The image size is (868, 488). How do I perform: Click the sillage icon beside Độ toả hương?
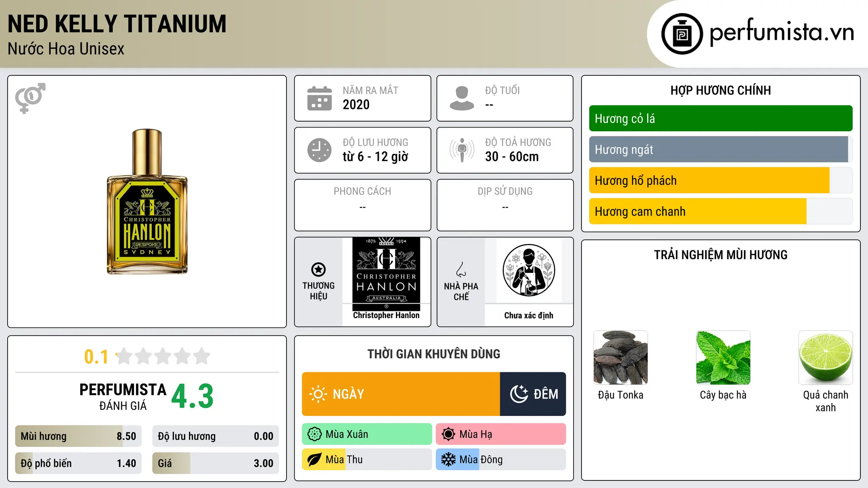click(462, 150)
